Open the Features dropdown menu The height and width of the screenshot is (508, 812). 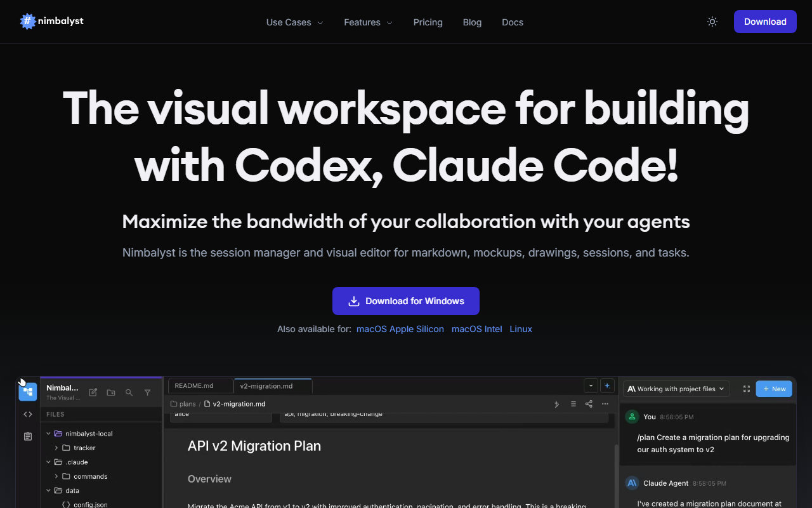coord(368,22)
